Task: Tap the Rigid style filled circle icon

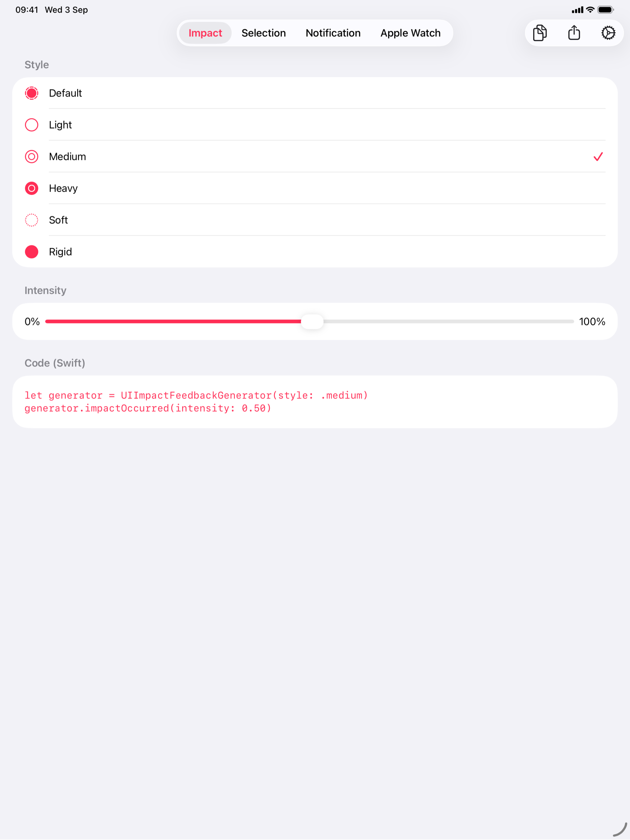Action: (x=32, y=252)
